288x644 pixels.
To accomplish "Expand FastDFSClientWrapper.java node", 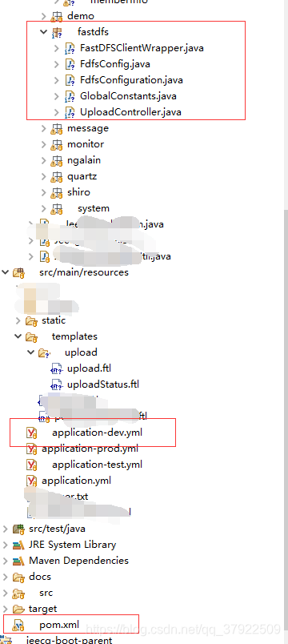I will pyautogui.click(x=57, y=49).
